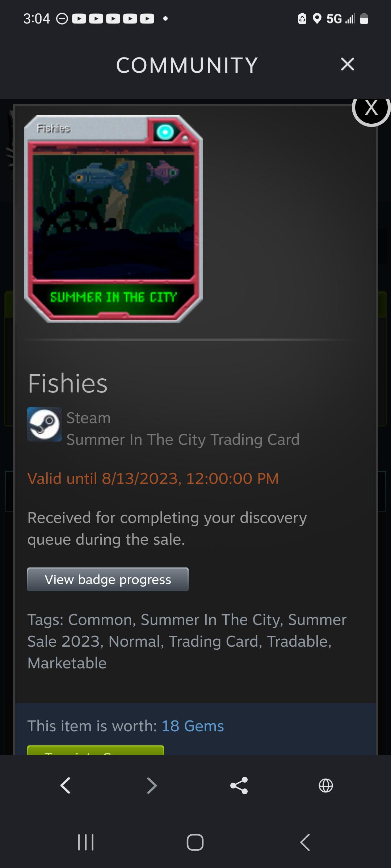Image resolution: width=391 pixels, height=868 pixels.
Task: Tap the COMMUNITY header title
Action: pyautogui.click(x=187, y=65)
